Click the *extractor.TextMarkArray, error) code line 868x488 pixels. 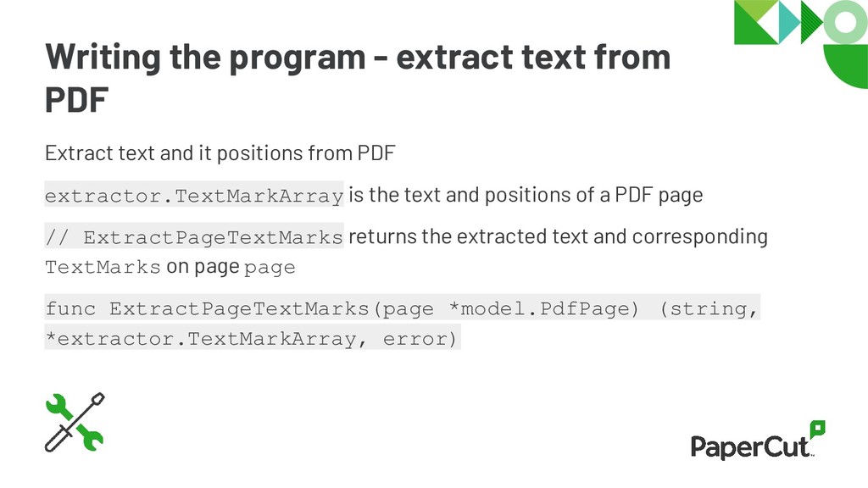(x=253, y=337)
